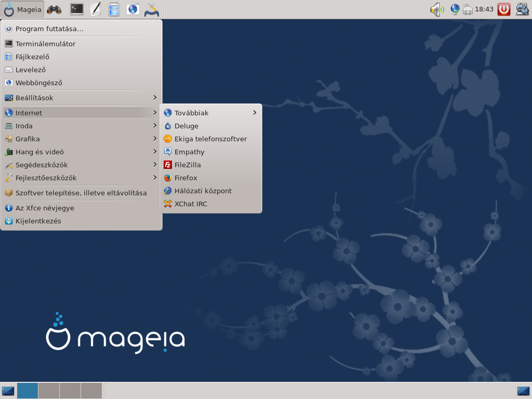Open Webböngésző from the menu

(81, 83)
